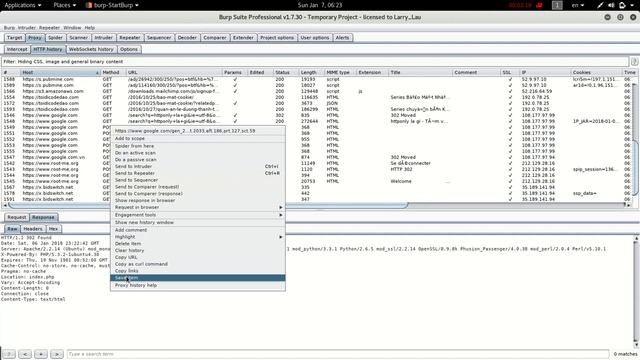Screen dimensions: 640x360
Task: Click the '+' search options button
Action: coord(41,354)
